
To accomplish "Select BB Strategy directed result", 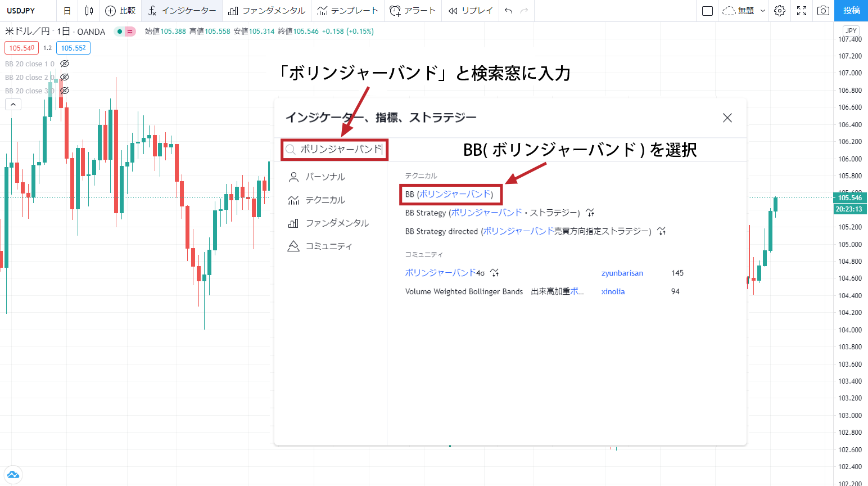I will (528, 231).
